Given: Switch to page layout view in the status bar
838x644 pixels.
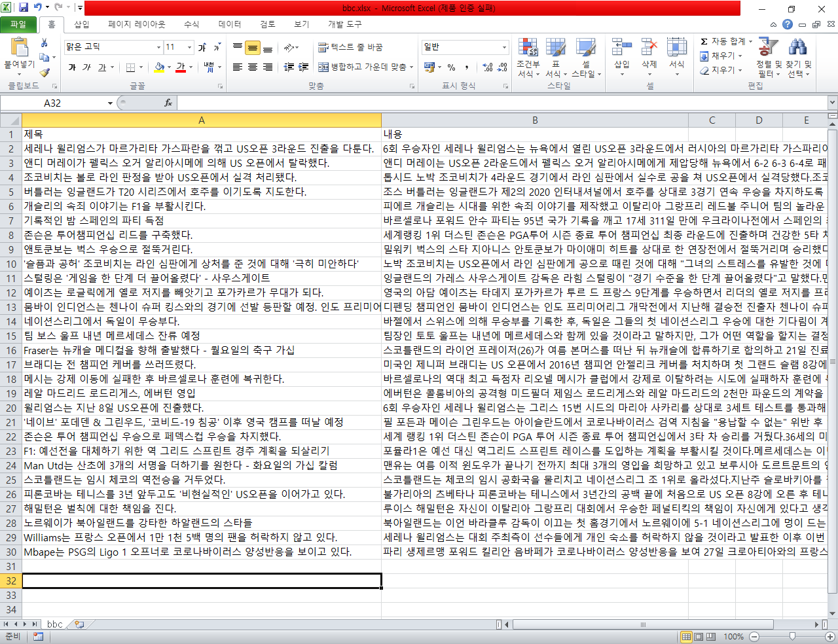Looking at the screenshot, I should (x=699, y=636).
